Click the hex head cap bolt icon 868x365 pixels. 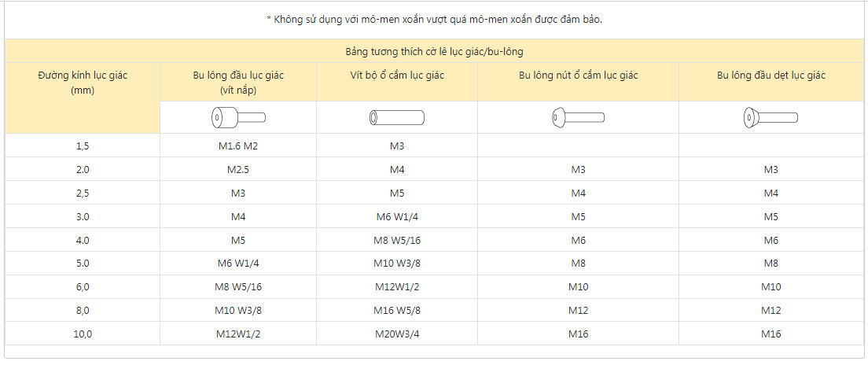click(x=238, y=118)
